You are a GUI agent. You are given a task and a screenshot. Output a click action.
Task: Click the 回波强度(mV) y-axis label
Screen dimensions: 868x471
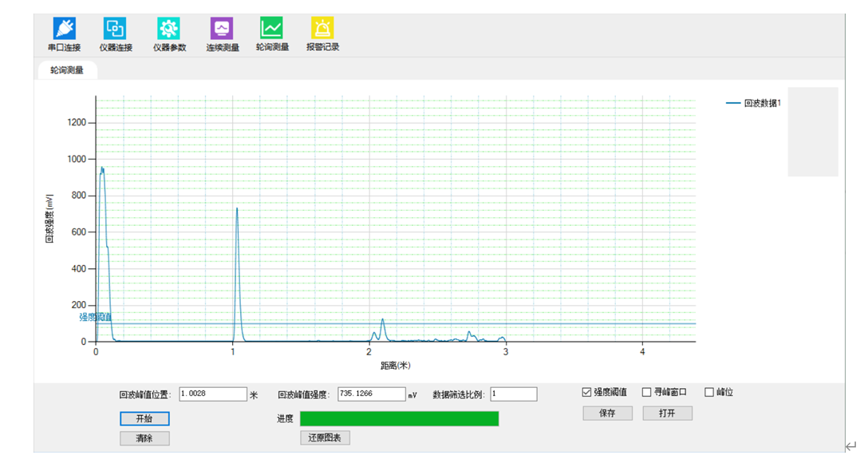49,219
